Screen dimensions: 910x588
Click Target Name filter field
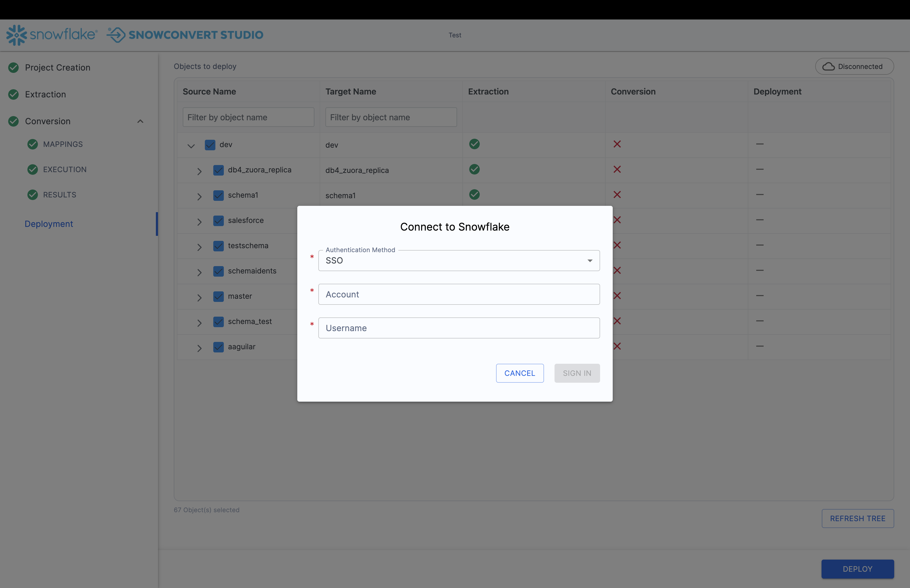[391, 117]
